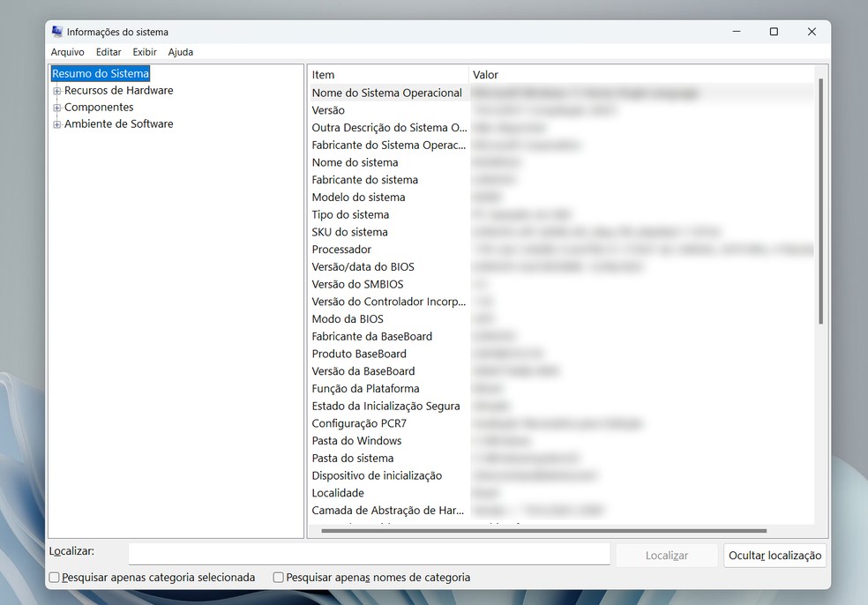
Task: Enable Pesquisar apenas categoria selecionada
Action: pos(54,577)
